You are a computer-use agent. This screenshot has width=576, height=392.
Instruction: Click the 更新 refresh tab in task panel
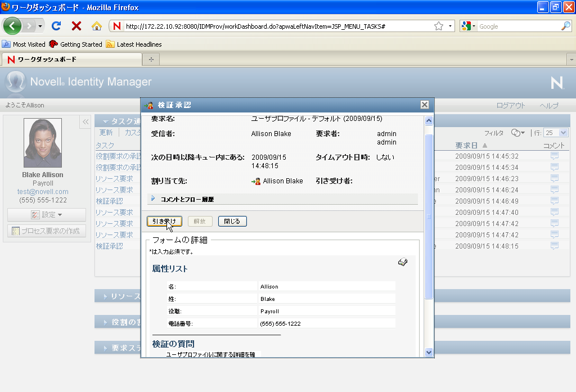pos(106,133)
